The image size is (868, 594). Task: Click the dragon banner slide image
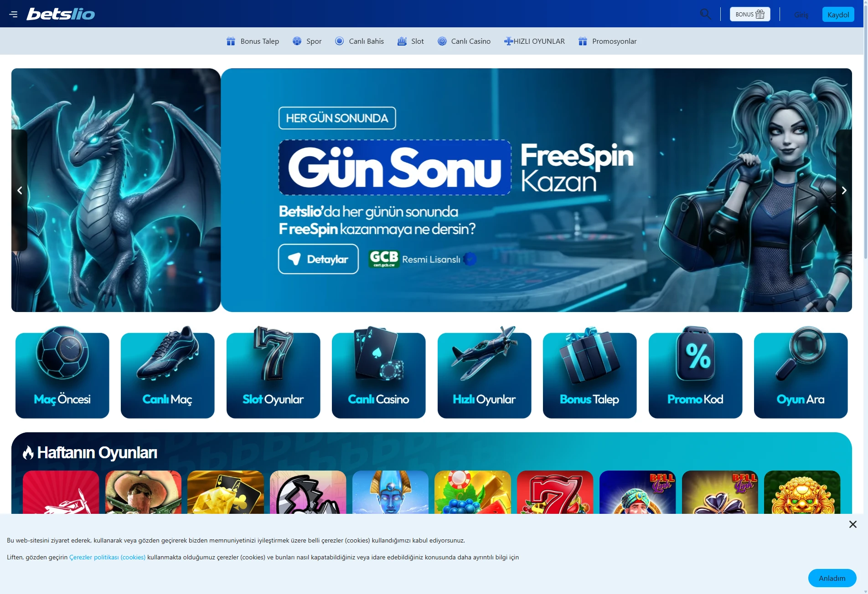click(x=116, y=190)
